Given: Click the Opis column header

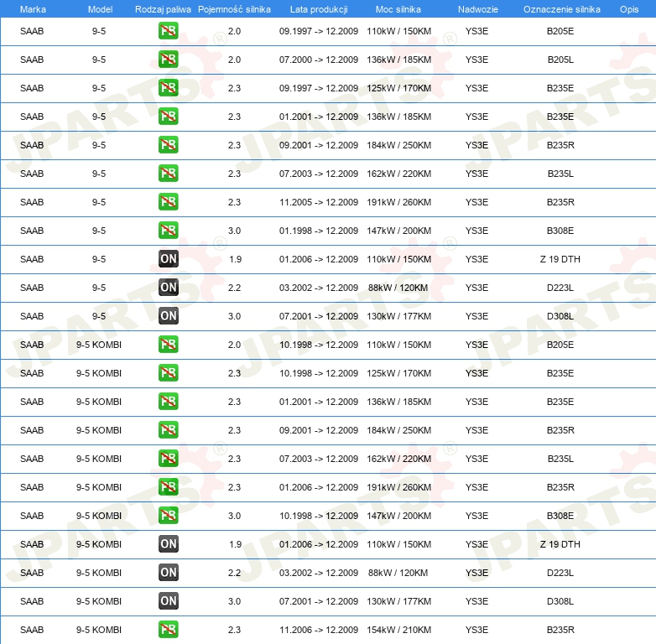Looking at the screenshot, I should tap(629, 9).
